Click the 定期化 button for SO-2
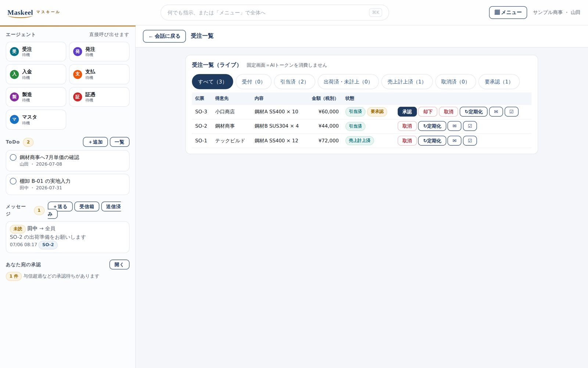 (432, 126)
